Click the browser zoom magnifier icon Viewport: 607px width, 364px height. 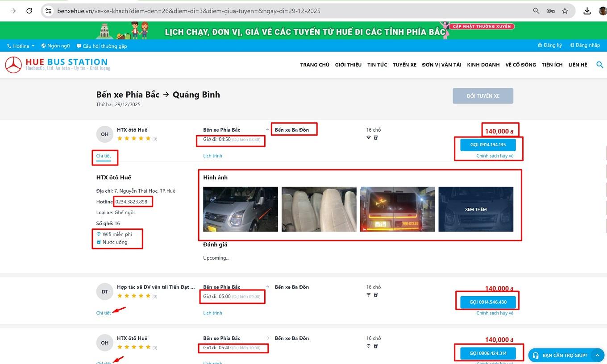click(x=536, y=11)
